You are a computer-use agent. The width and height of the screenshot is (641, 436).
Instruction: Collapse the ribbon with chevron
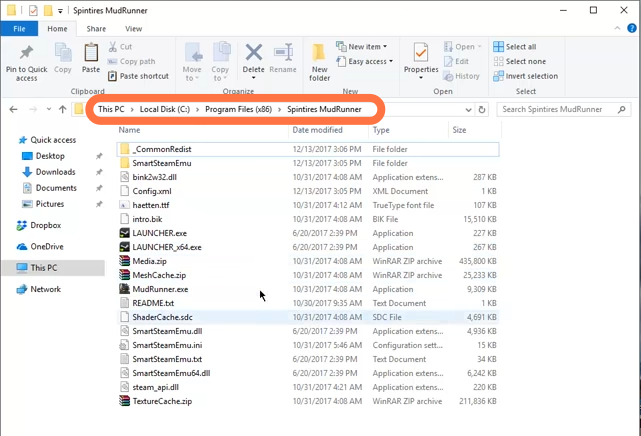pyautogui.click(x=617, y=28)
